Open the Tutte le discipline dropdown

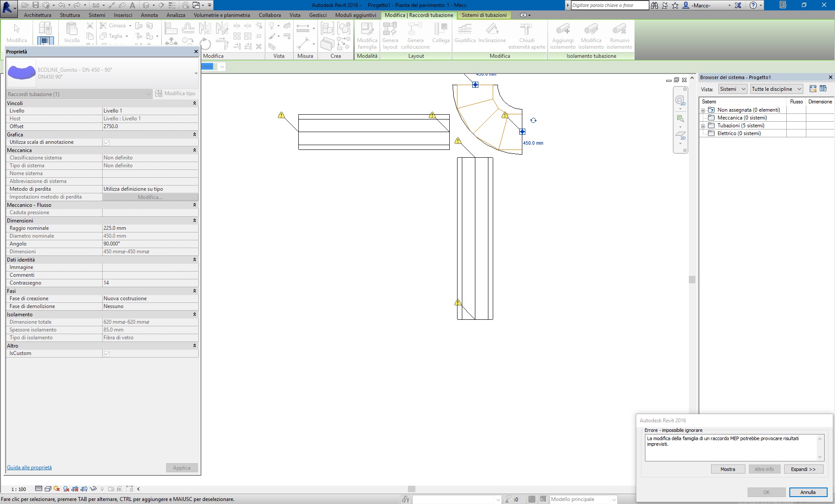click(x=776, y=89)
